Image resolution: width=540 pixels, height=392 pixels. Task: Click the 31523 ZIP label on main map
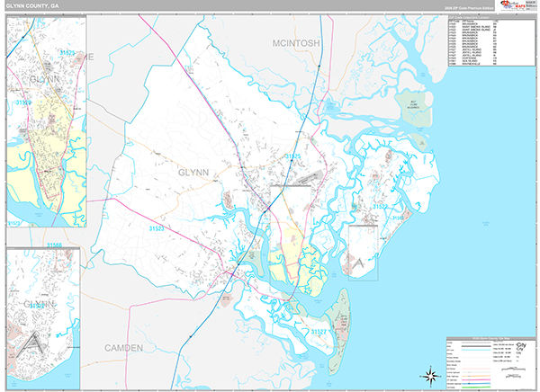pos(157,228)
